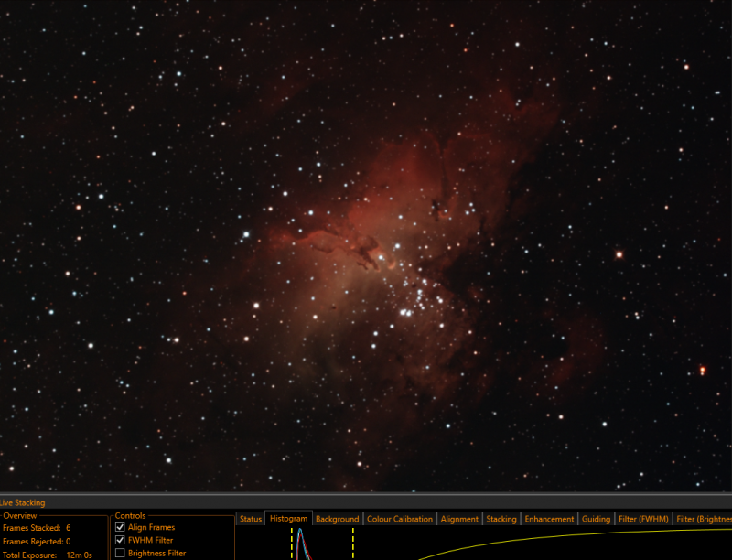Click the Frames Stacked: 6 readout
The width and height of the screenshot is (732, 560).
[37, 528]
